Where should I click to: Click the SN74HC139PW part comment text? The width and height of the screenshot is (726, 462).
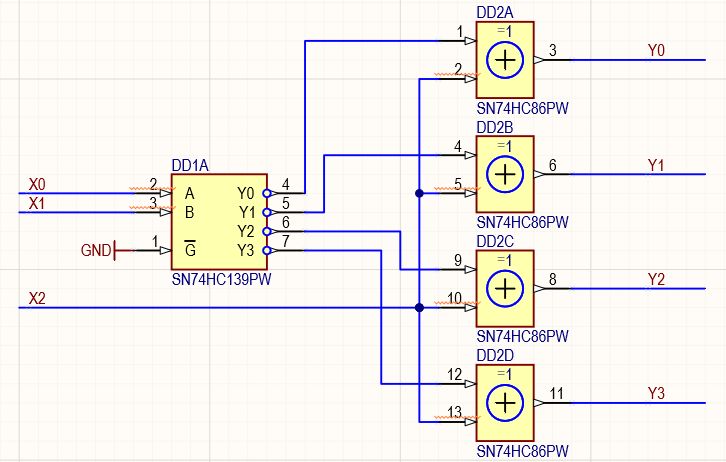click(221, 280)
